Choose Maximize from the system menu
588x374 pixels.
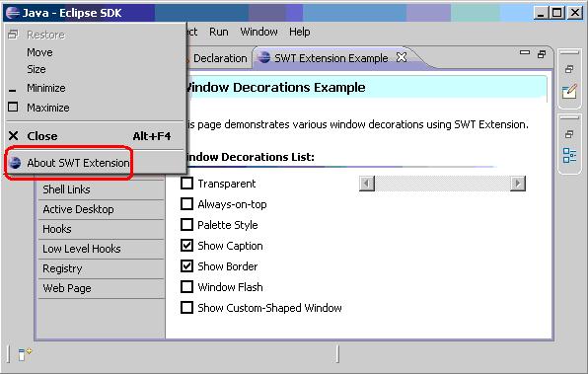96,108
